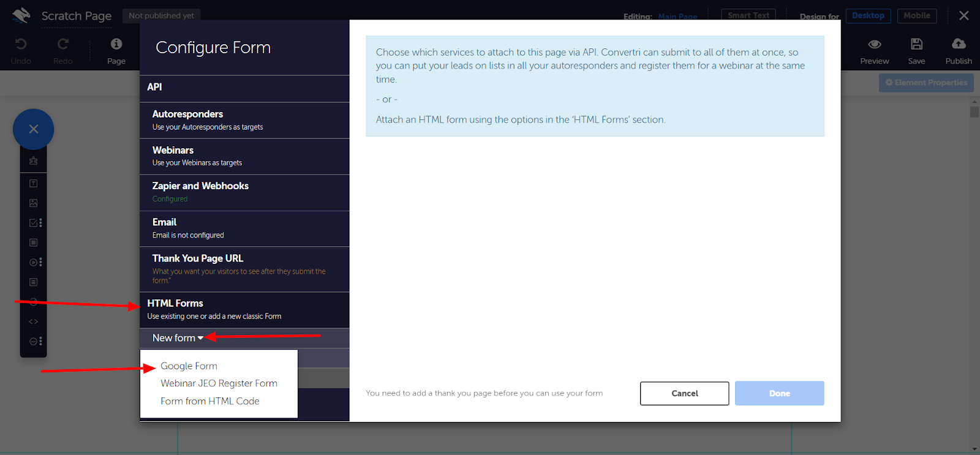Click the Cancel button

tap(685, 393)
